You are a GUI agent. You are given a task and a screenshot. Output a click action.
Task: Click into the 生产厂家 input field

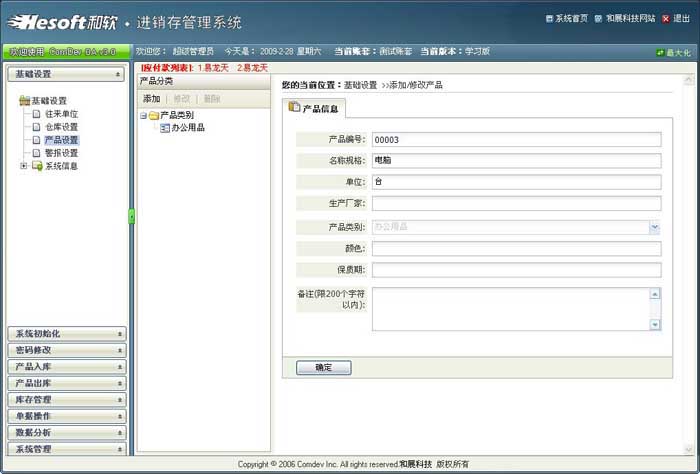point(516,204)
